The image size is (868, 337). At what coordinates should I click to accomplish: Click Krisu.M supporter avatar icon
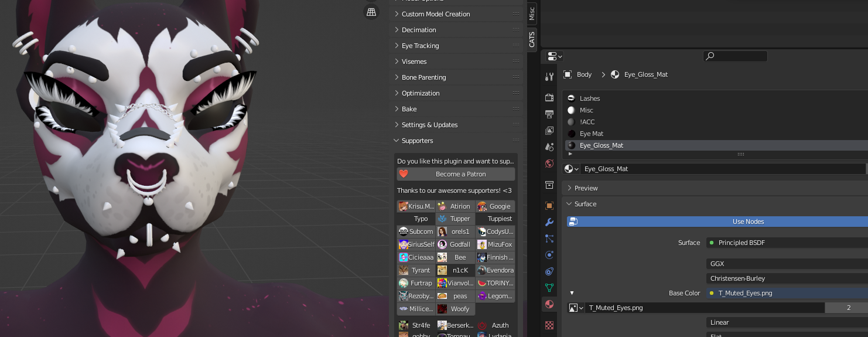[x=403, y=206]
